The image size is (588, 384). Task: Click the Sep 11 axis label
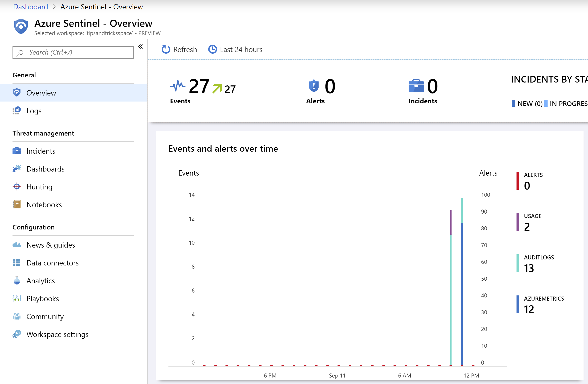(x=337, y=375)
